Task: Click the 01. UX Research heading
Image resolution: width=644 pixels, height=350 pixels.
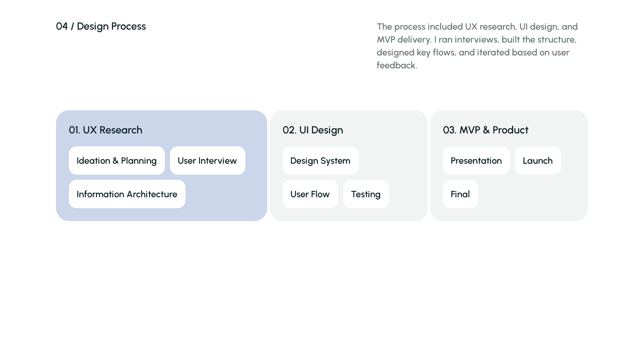Action: click(x=106, y=130)
